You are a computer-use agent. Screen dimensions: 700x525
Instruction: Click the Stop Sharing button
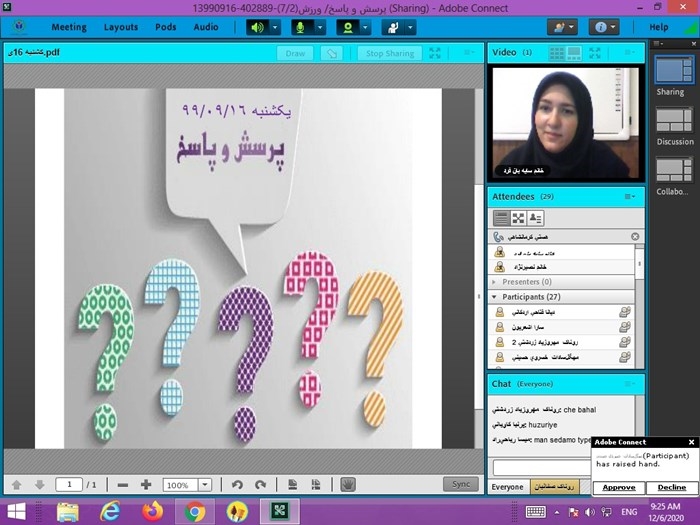388,53
